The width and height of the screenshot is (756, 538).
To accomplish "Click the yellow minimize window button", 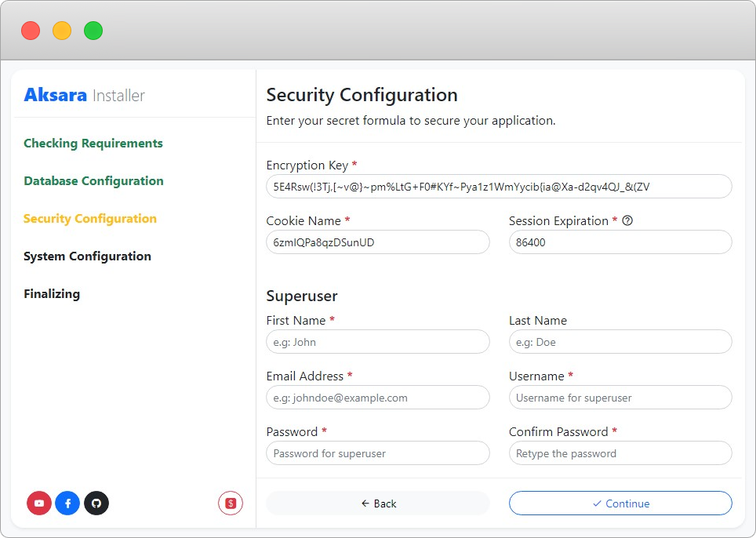I will [x=62, y=31].
